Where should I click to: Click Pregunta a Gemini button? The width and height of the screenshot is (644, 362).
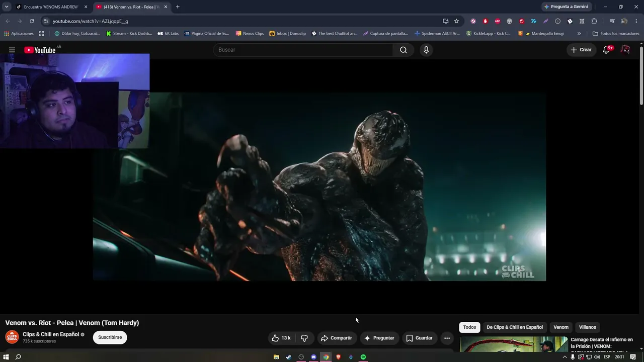point(566,7)
